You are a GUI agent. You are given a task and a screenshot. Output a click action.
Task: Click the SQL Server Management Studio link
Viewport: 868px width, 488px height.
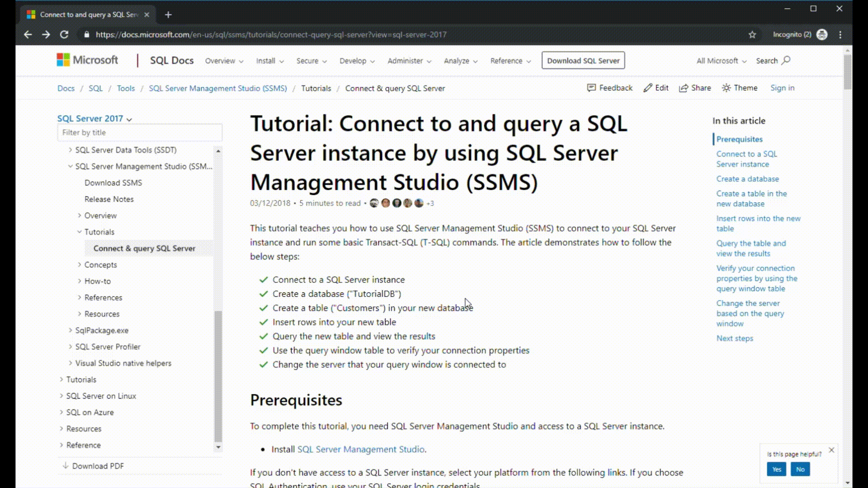(x=360, y=449)
